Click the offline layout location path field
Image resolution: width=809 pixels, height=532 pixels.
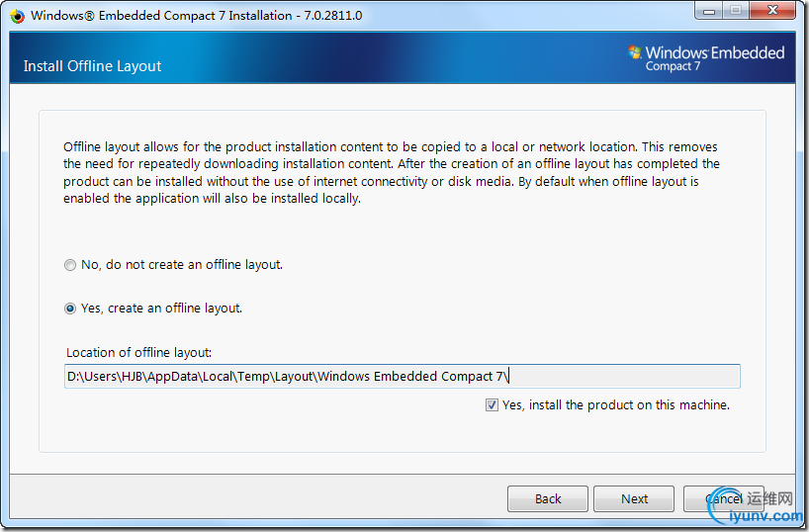402,377
